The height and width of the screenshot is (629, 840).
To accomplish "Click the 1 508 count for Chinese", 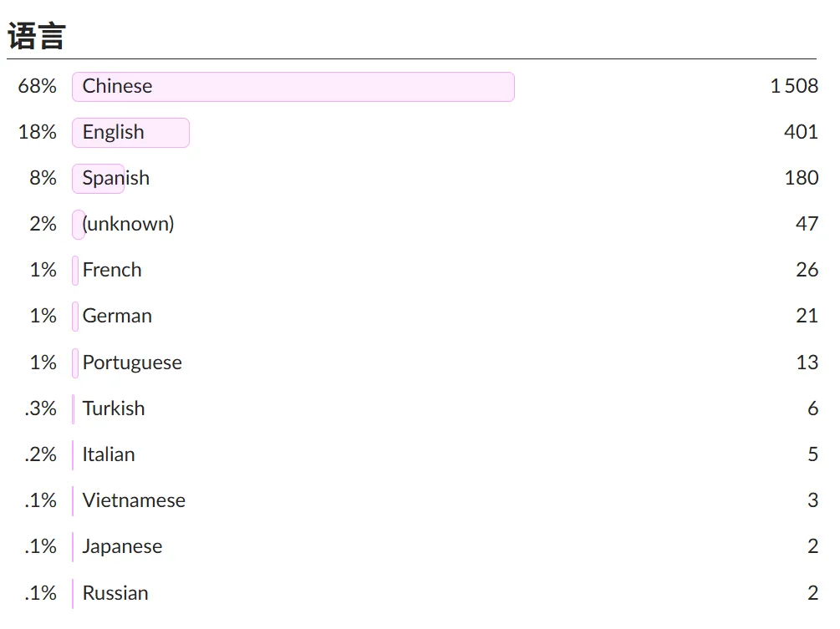I will coord(794,86).
